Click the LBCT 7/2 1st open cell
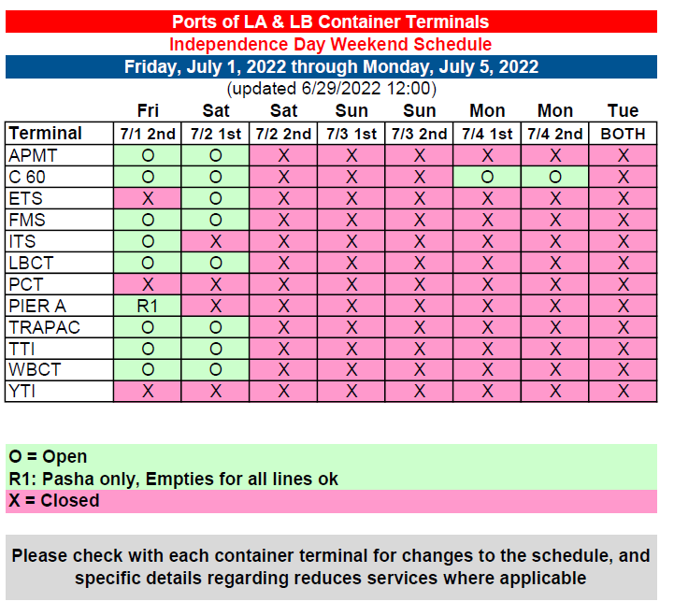This screenshot has height=616, width=674. pyautogui.click(x=215, y=263)
